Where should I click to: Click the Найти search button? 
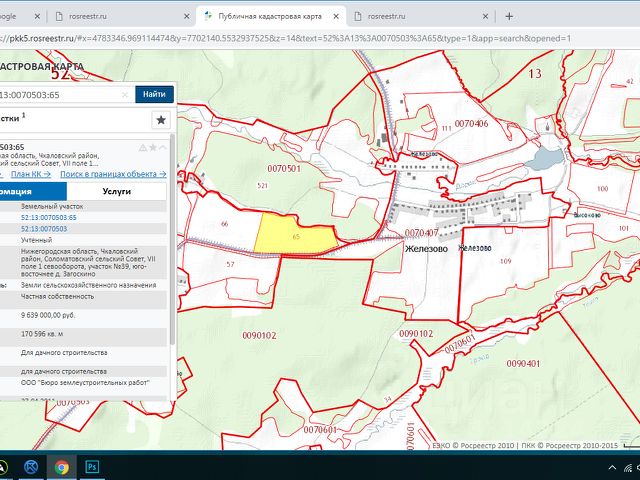click(x=154, y=94)
